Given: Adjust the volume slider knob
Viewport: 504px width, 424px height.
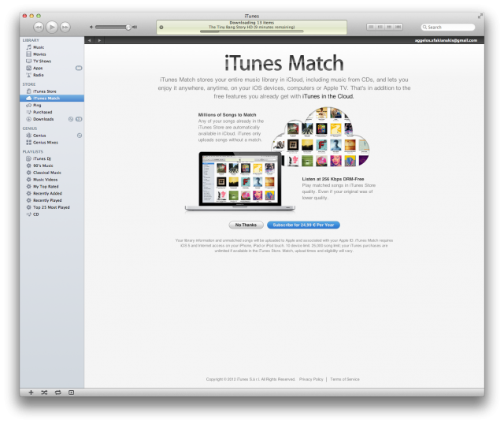Looking at the screenshot, I should coord(128,28).
